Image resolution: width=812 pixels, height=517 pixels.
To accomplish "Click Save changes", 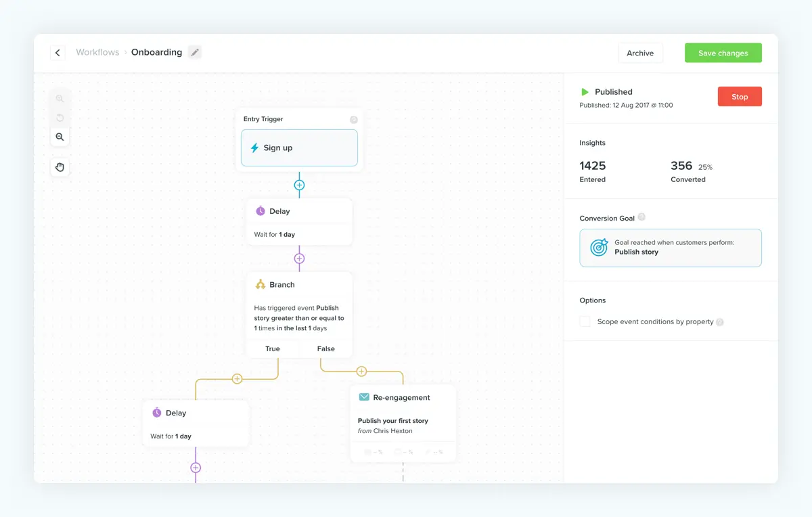I will 723,52.
